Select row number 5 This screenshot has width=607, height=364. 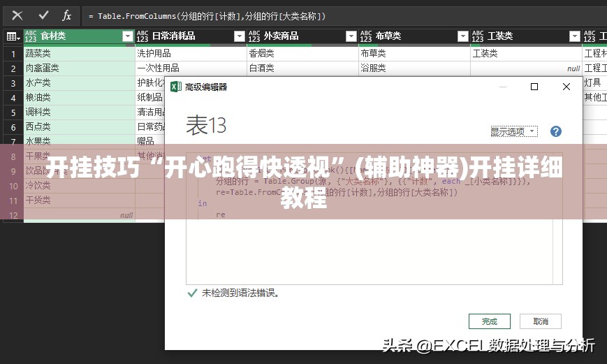[x=13, y=112]
